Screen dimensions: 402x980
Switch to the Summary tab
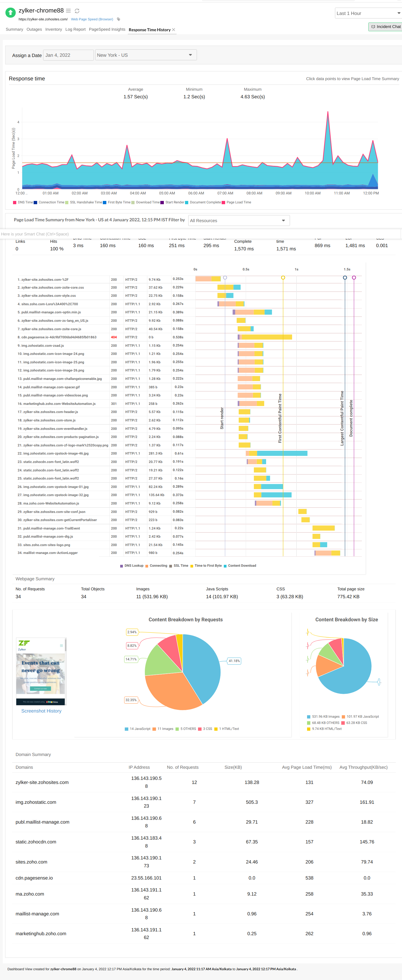[x=14, y=29]
